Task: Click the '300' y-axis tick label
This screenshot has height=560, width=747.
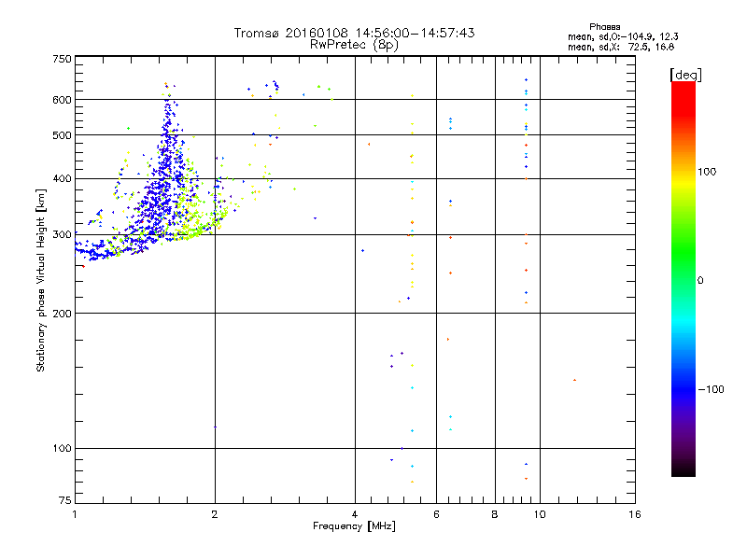Action: click(x=62, y=234)
